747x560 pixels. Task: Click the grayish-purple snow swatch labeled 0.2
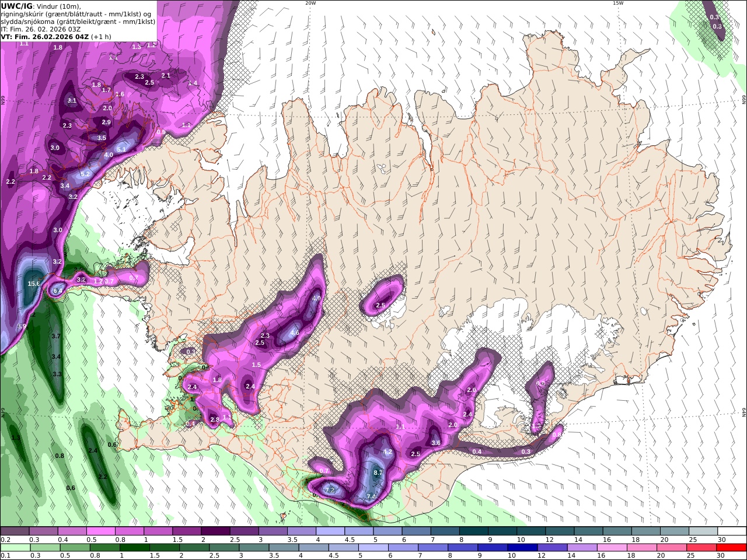(x=15, y=531)
